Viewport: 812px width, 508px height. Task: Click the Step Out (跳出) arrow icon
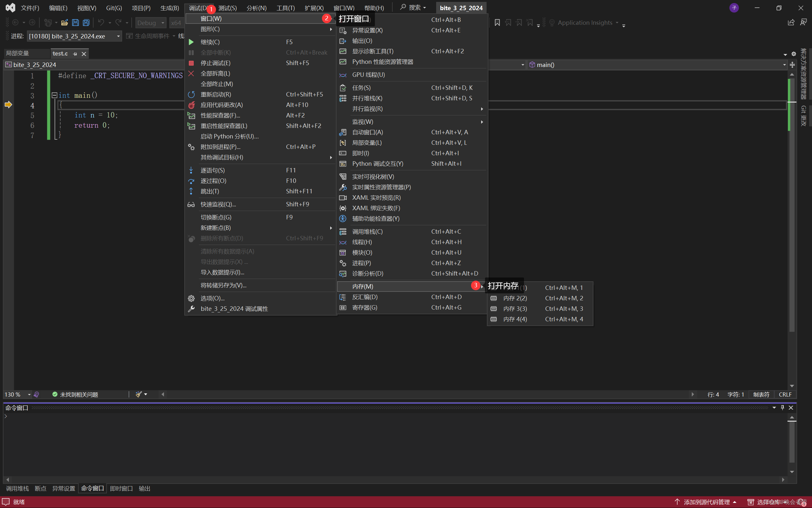coord(191,191)
